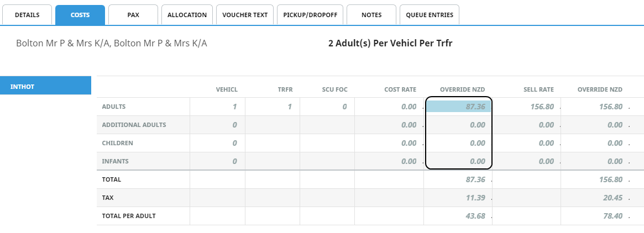Image resolution: width=644 pixels, height=233 pixels.
Task: Click the Infants Vehicl quantity cell
Action: click(x=218, y=161)
